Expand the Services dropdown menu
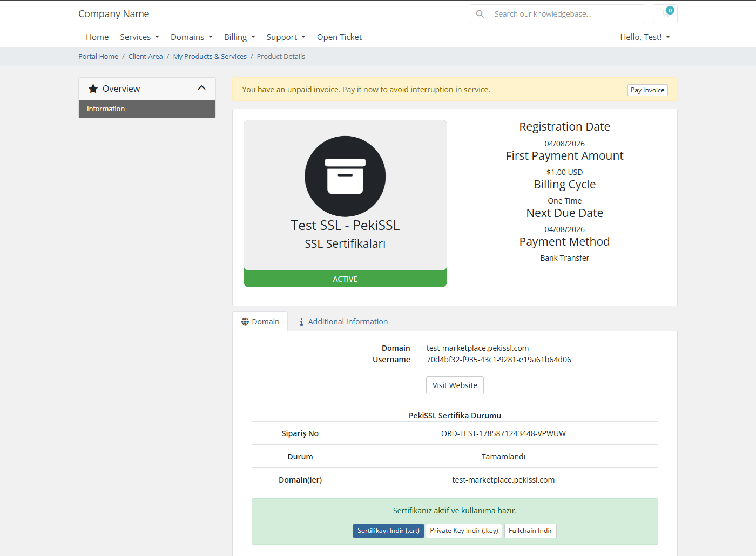The image size is (756, 556). (139, 37)
